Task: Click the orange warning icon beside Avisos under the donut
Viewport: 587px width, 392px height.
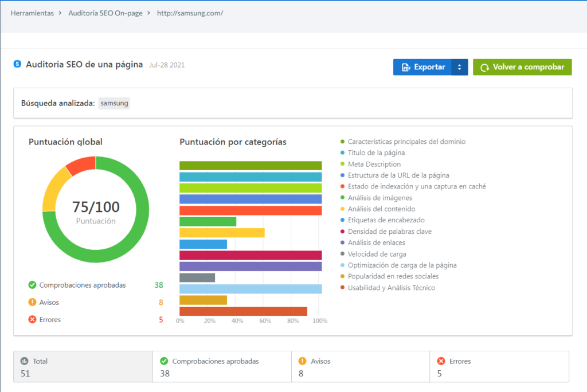Action: click(x=32, y=302)
